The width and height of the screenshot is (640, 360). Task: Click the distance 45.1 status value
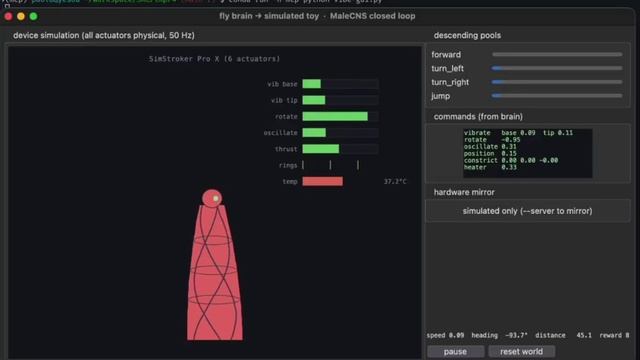563,335
